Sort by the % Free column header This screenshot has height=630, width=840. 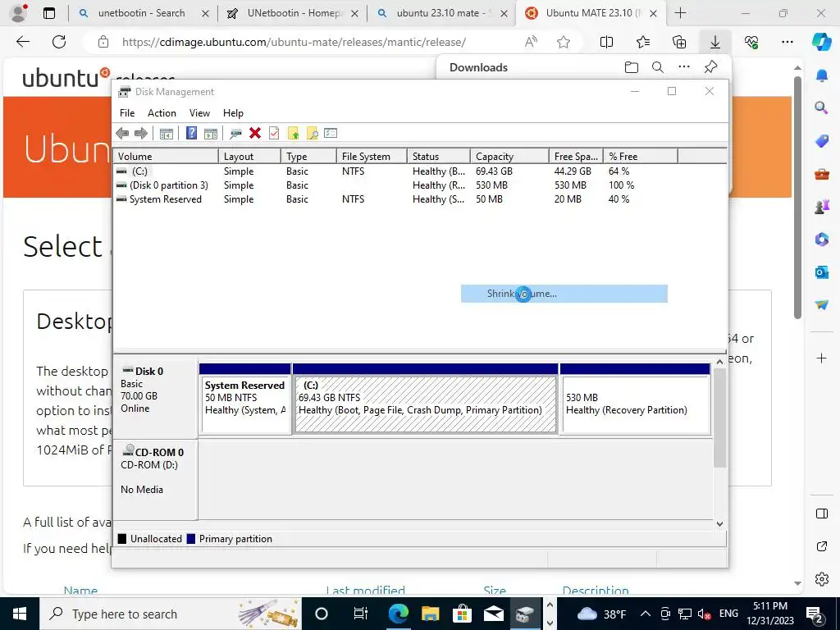pyautogui.click(x=640, y=157)
